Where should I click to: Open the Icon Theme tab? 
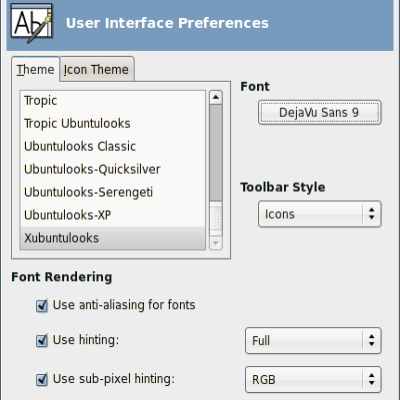click(97, 70)
